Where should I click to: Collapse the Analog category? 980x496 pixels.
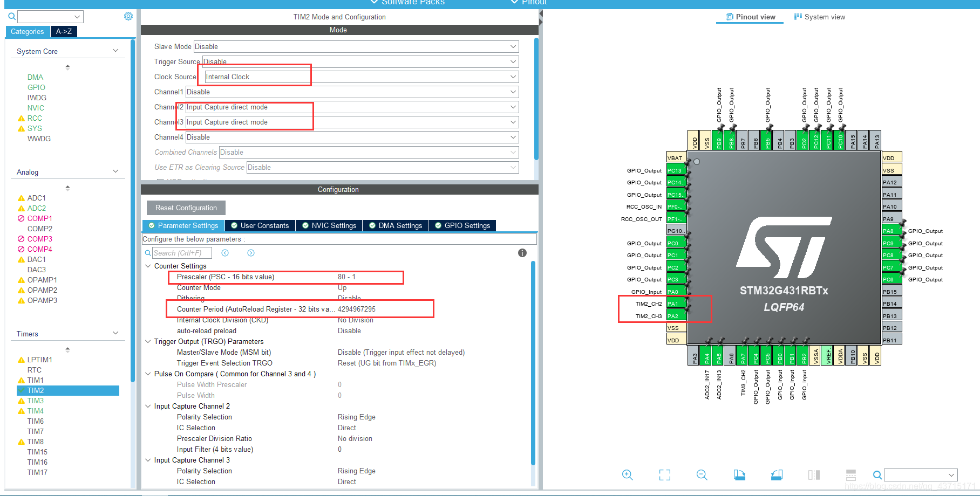(115, 171)
